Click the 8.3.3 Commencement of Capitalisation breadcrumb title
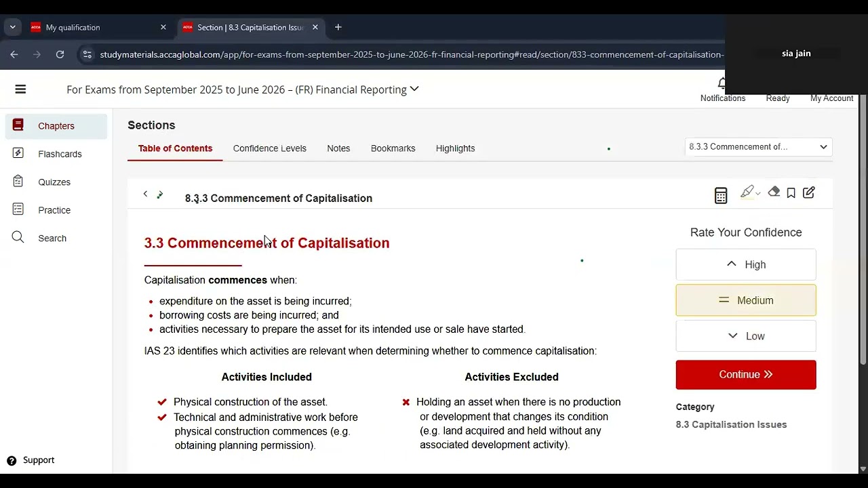 pyautogui.click(x=279, y=199)
